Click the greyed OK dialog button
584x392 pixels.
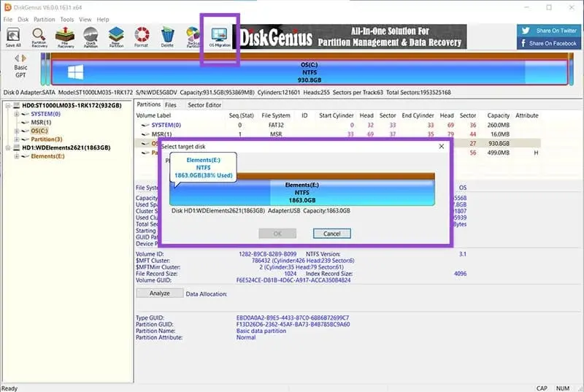(x=277, y=234)
